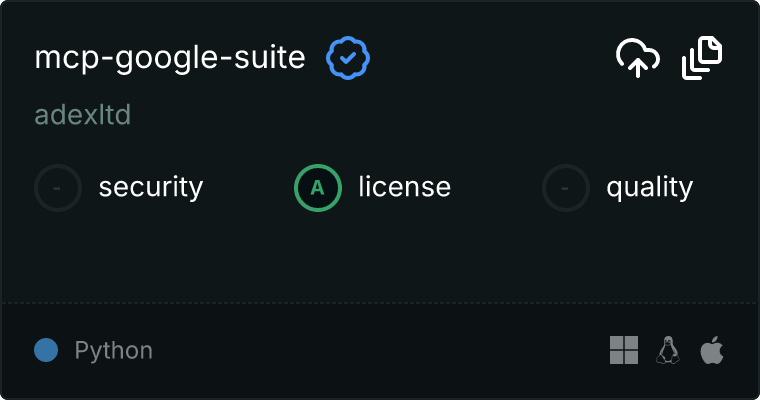Click the Windows platform icon
The height and width of the screenshot is (400, 760).
(x=624, y=350)
